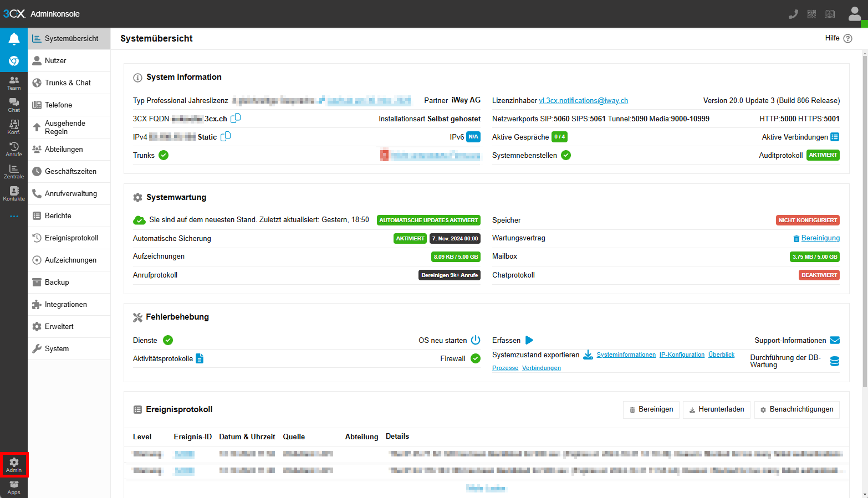This screenshot has height=498, width=868.
Task: Click AUTOMATISCHE UPDATES AKTIVIERT badge
Action: pyautogui.click(x=428, y=220)
